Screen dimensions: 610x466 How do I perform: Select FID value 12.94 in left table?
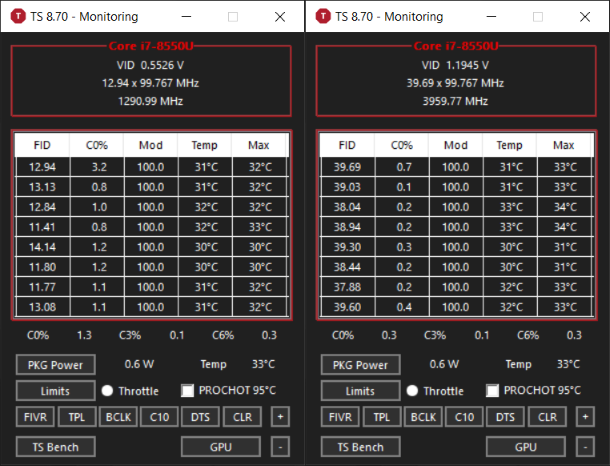(42, 167)
